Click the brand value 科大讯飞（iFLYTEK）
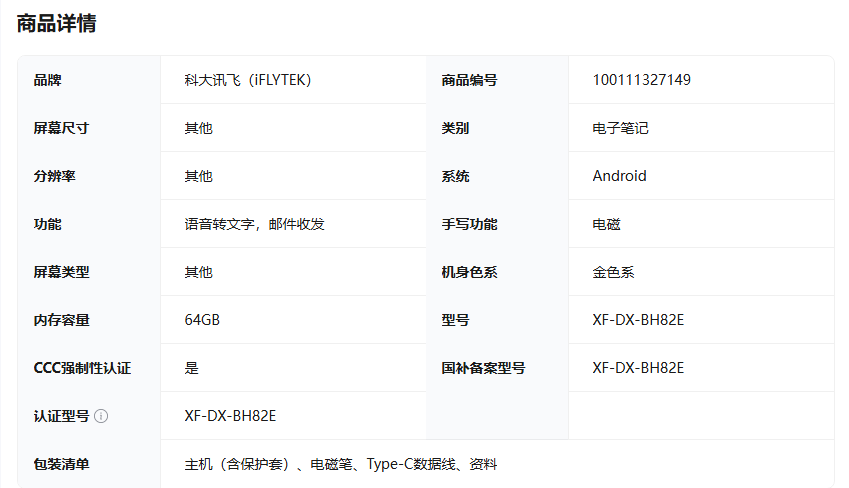The height and width of the screenshot is (488, 849). click(248, 80)
